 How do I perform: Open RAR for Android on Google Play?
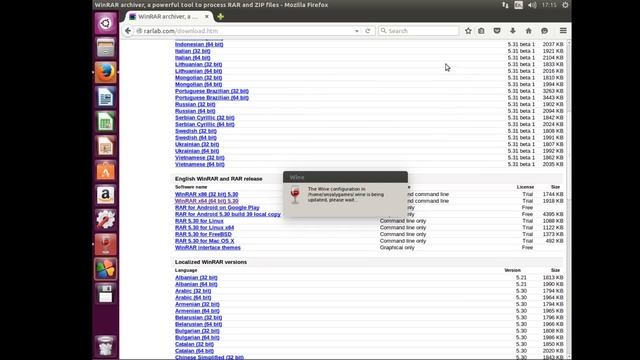pos(217,207)
